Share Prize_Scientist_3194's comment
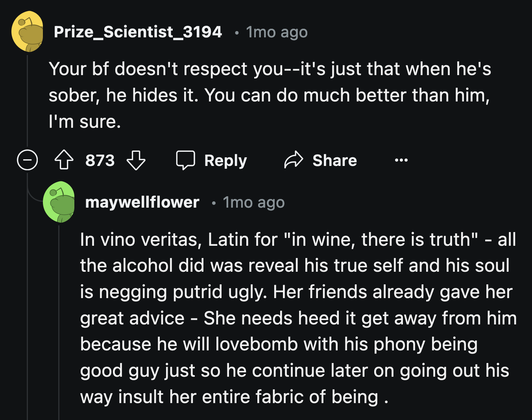Viewport: 532px width, 420px height. (320, 160)
